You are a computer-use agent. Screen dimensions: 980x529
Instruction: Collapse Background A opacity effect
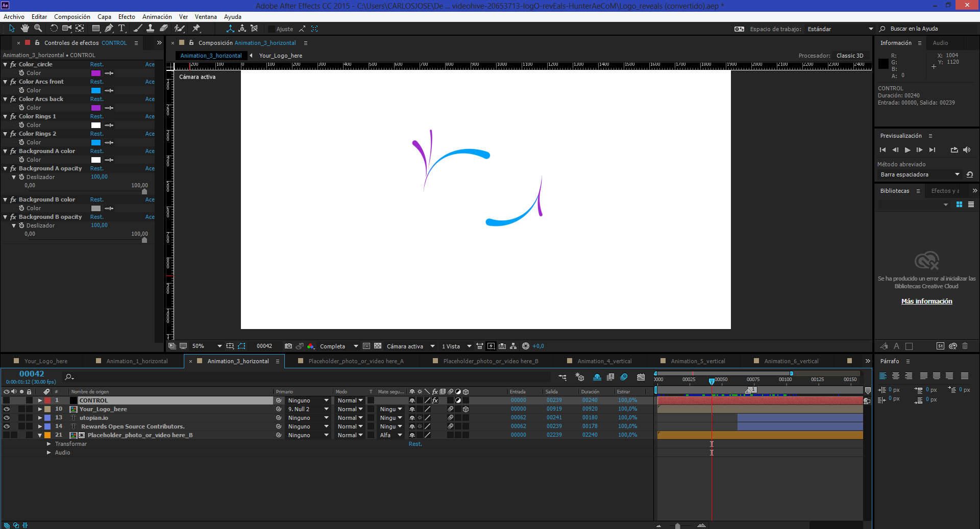click(5, 168)
